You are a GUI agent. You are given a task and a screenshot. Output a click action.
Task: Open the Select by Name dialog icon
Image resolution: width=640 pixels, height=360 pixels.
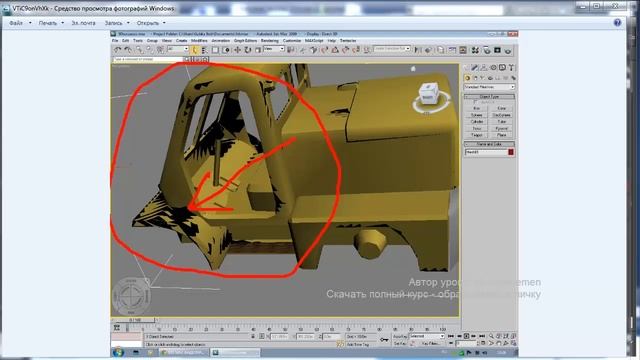[204, 50]
